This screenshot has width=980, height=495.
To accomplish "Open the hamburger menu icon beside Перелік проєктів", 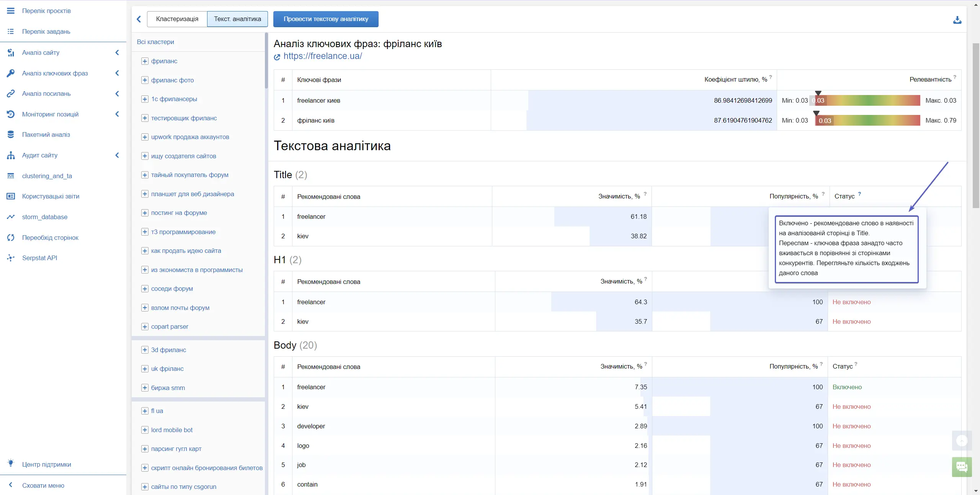I will coord(11,11).
